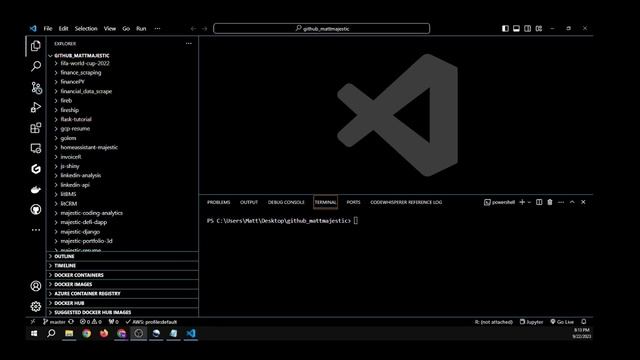
Task: Click Go Live in status bar
Action: [x=562, y=322]
